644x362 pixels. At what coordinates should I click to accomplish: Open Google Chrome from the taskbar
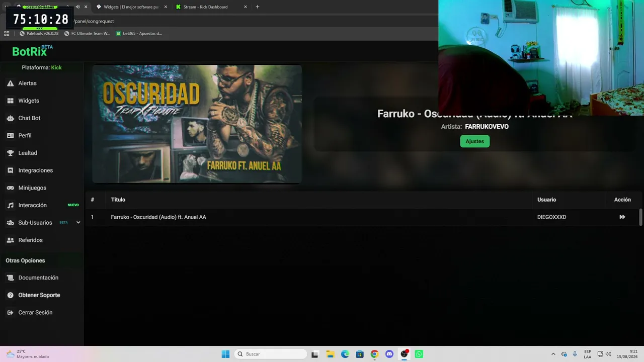(x=374, y=354)
